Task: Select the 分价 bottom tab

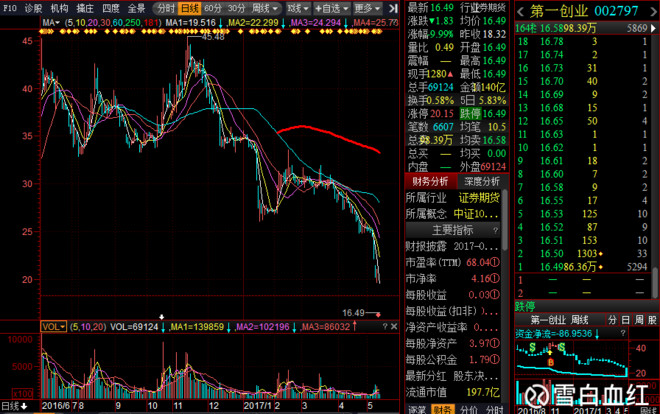Action: [x=468, y=410]
